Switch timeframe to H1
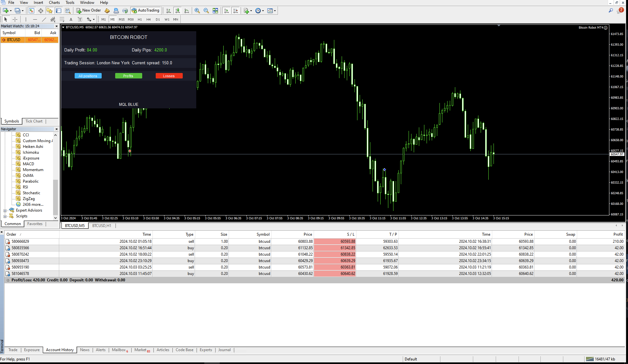The image size is (628, 364). click(140, 19)
